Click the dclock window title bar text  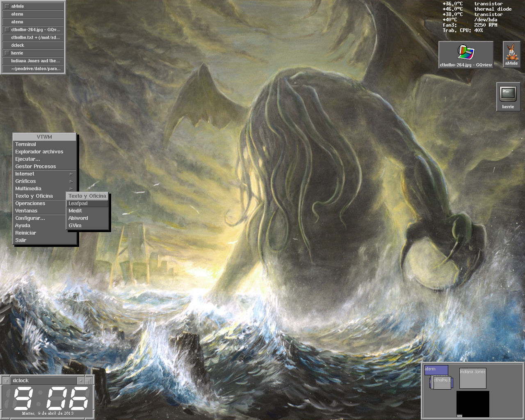(21, 381)
